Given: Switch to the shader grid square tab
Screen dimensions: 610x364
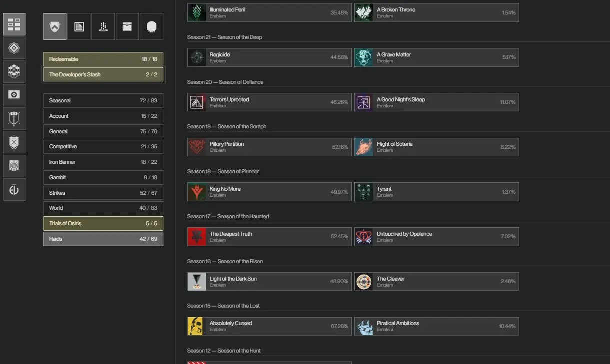Looking at the screenshot, I should coord(79,26).
